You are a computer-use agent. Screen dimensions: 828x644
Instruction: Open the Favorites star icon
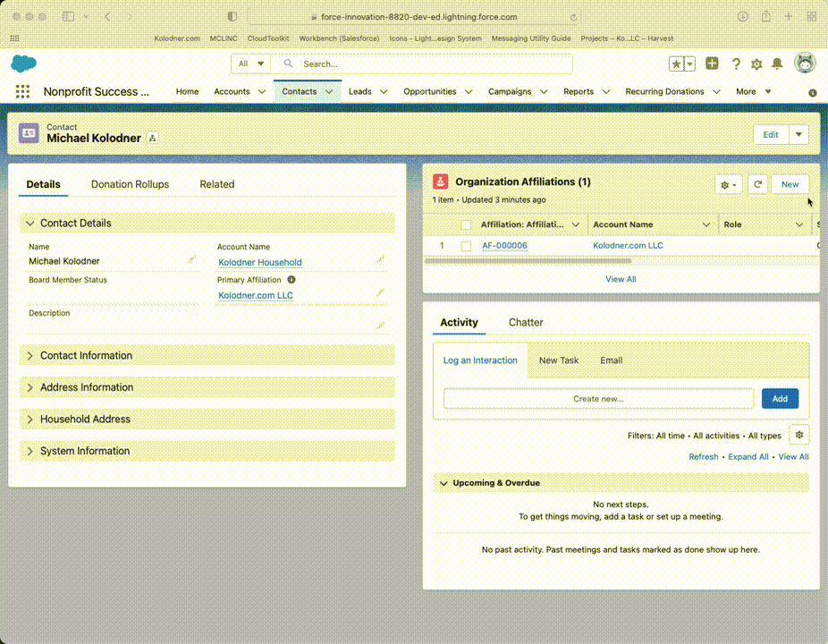tap(676, 64)
